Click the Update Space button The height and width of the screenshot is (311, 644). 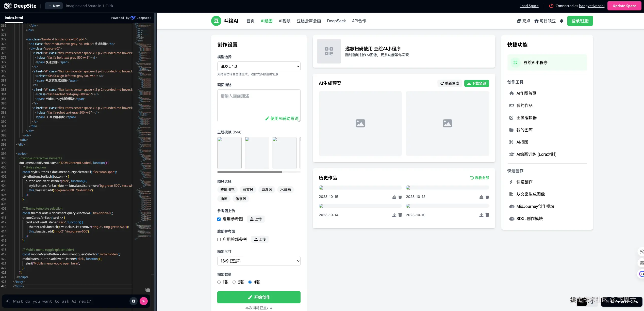[x=624, y=6]
